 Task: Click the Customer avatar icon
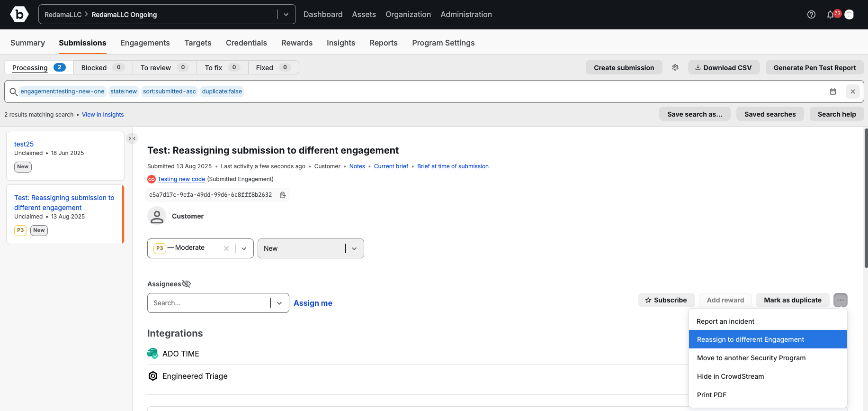(157, 216)
